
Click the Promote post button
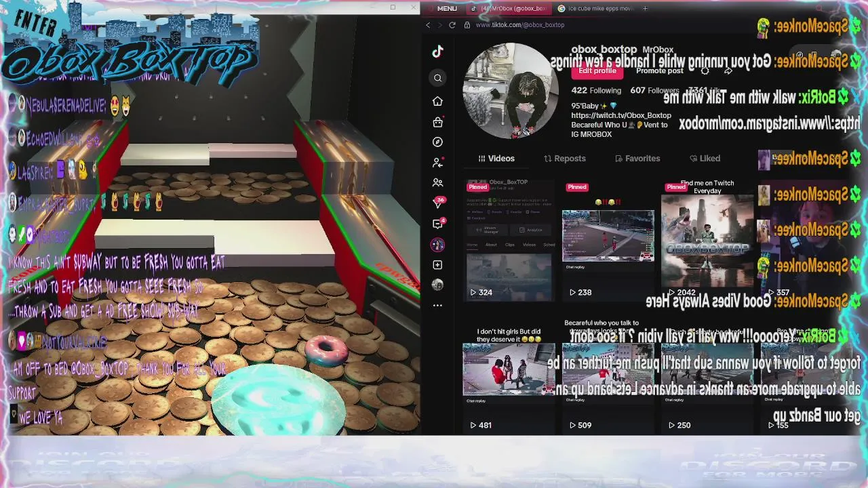point(659,70)
